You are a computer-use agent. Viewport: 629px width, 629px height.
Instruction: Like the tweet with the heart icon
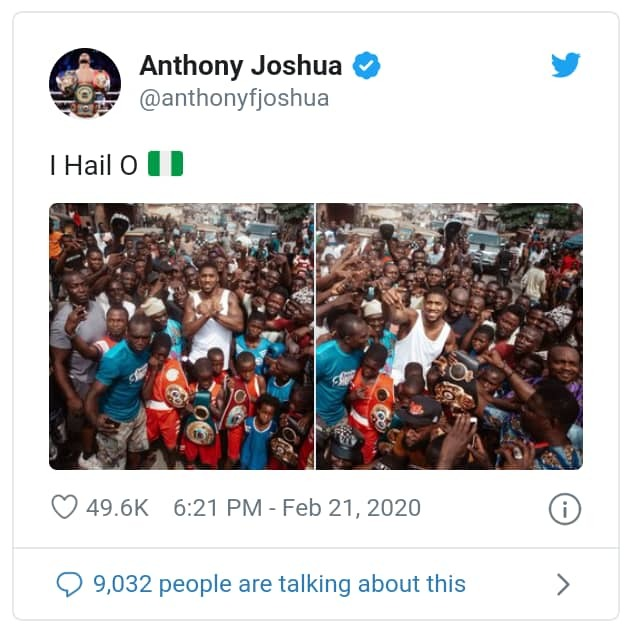point(64,507)
